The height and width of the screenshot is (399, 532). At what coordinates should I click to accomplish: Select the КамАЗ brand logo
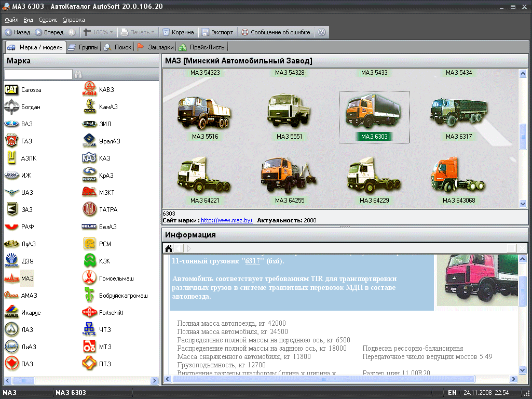tap(90, 107)
